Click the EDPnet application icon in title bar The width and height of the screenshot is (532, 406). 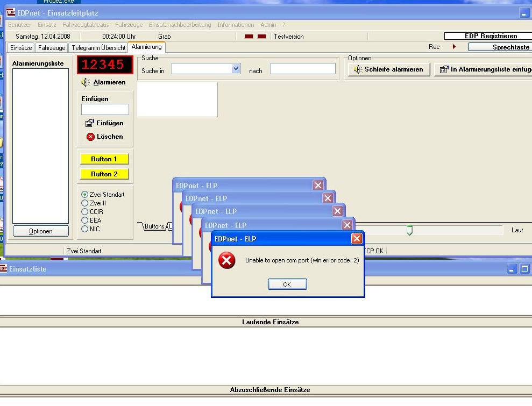[11, 13]
